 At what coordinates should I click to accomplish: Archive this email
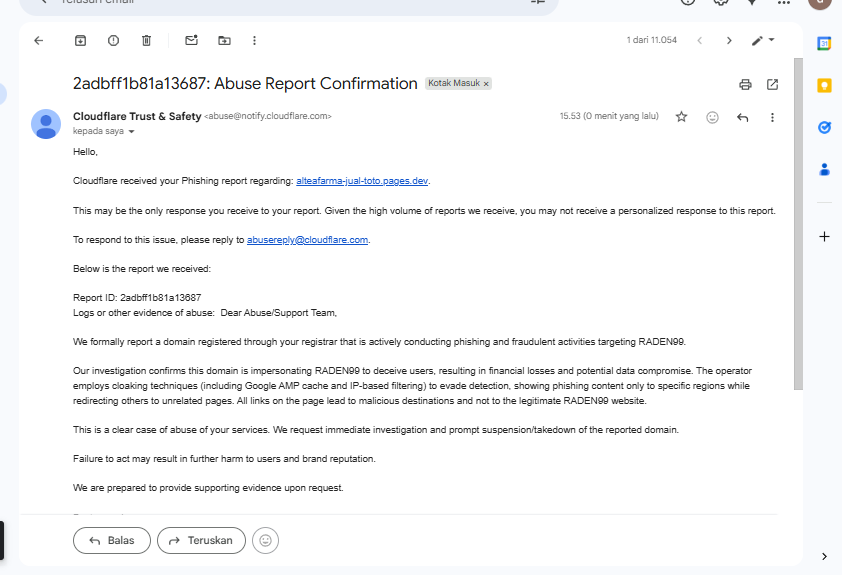pyautogui.click(x=81, y=40)
